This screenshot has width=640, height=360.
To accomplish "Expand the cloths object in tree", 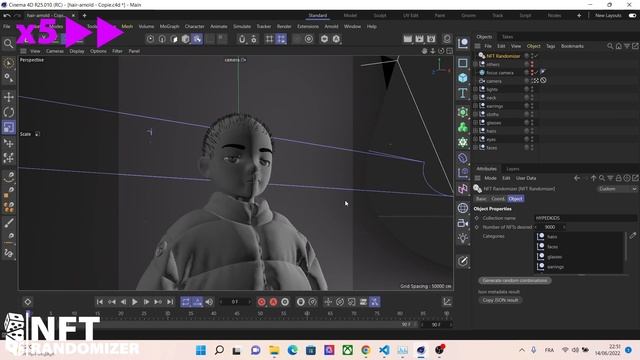I will (476, 114).
